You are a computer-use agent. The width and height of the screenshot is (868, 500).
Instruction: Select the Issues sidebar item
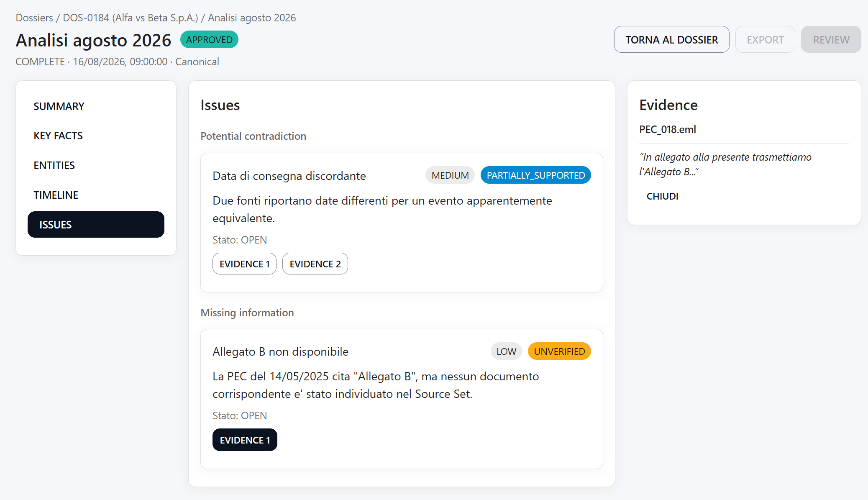96,225
